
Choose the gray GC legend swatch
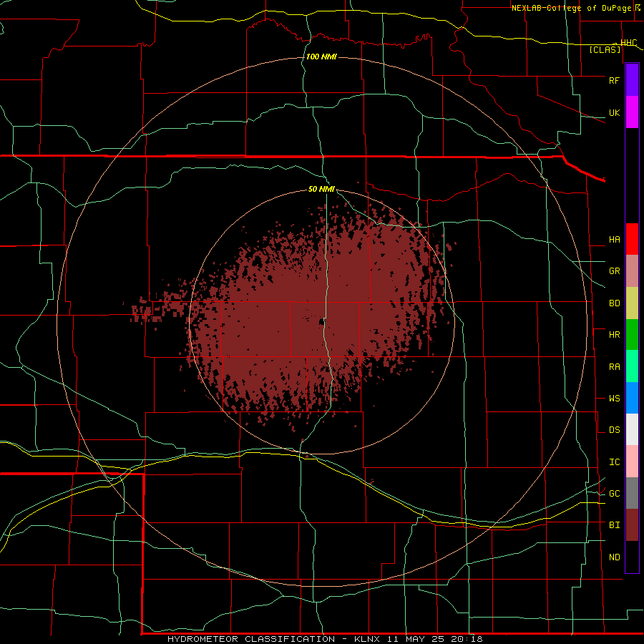tap(632, 493)
